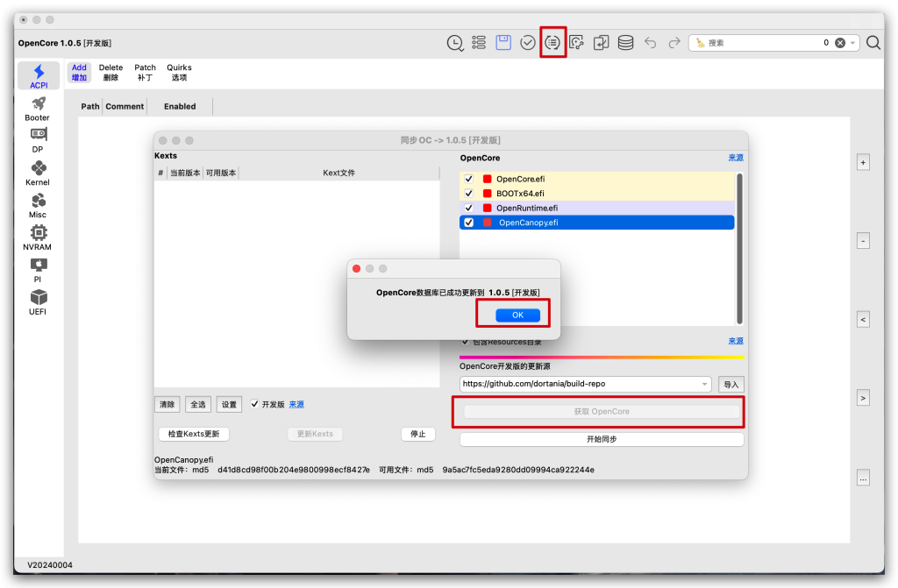Click the Enabled column header

point(180,107)
